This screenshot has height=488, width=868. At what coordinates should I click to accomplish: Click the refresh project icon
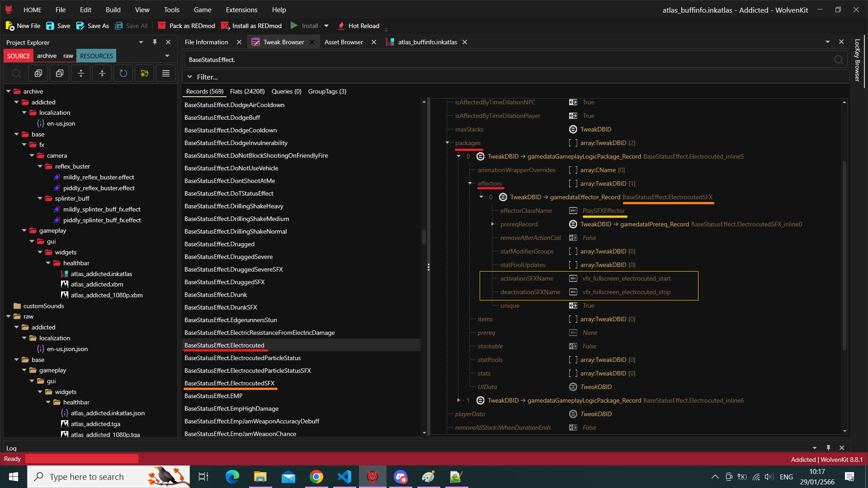[x=123, y=73]
